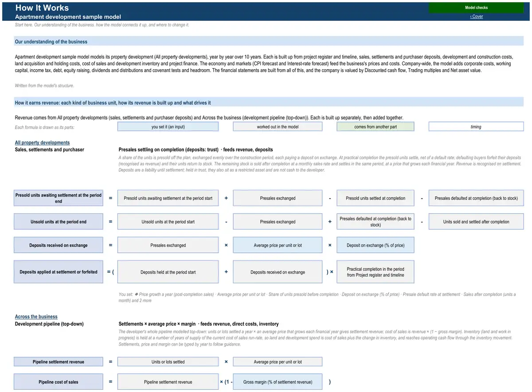Click Presales exchanged in the Deposits received row
This screenshot has width=532, height=392.
pos(168,245)
